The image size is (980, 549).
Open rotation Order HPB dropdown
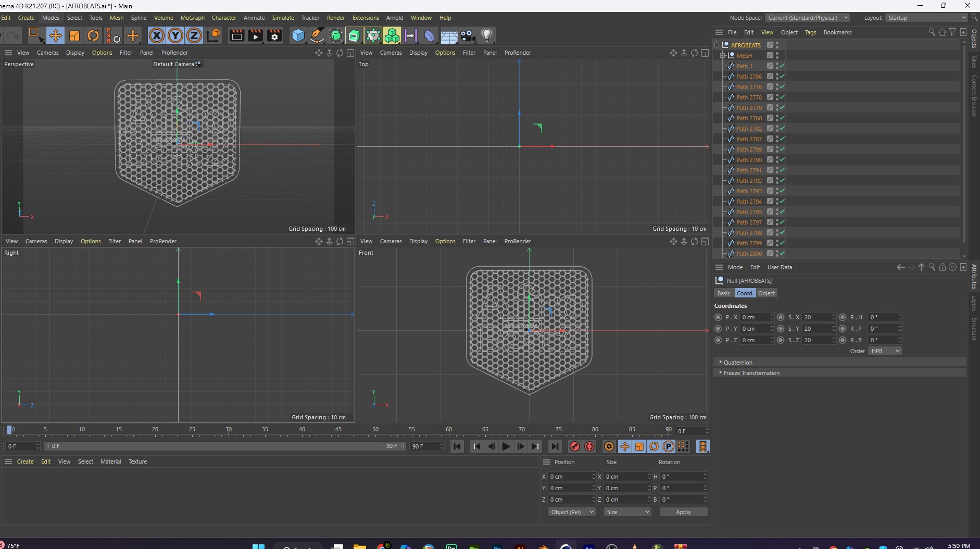[885, 351]
